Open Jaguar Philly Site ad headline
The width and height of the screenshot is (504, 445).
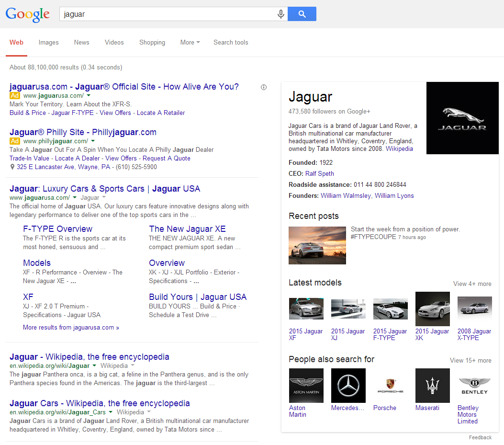point(83,132)
